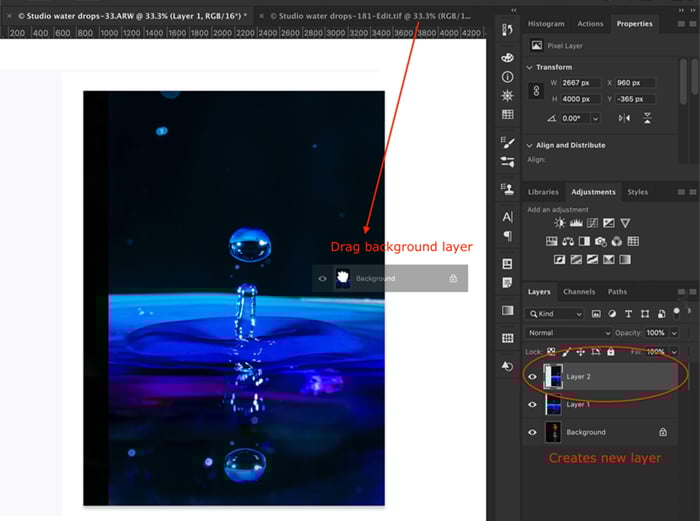
Task: Open the Normal blend mode dropdown
Action: tap(568, 333)
